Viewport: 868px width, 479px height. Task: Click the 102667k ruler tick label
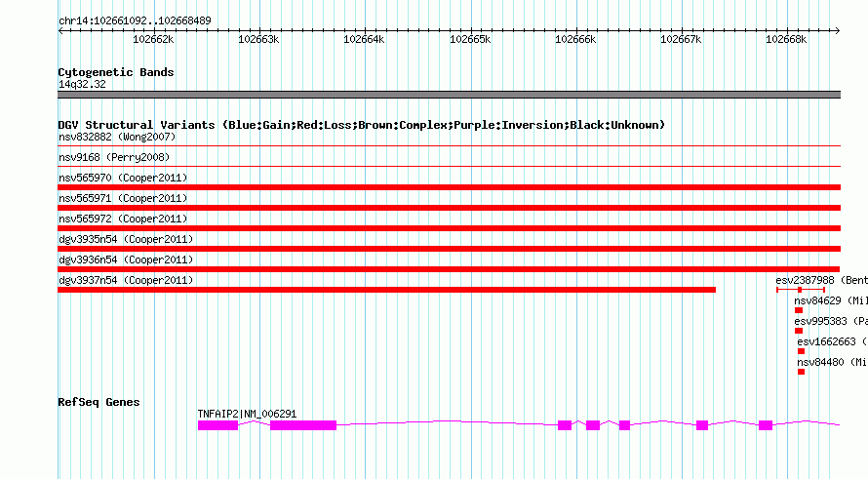click(681, 39)
